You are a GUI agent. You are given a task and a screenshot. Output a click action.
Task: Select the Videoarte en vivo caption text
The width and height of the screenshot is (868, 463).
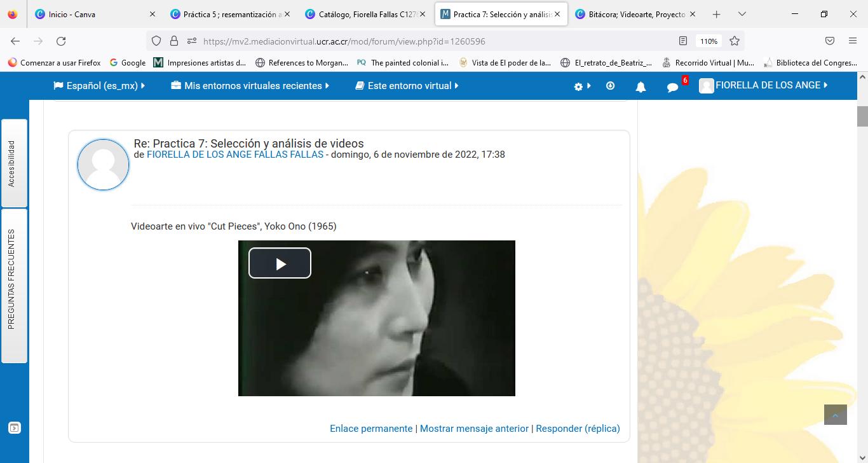tap(234, 226)
